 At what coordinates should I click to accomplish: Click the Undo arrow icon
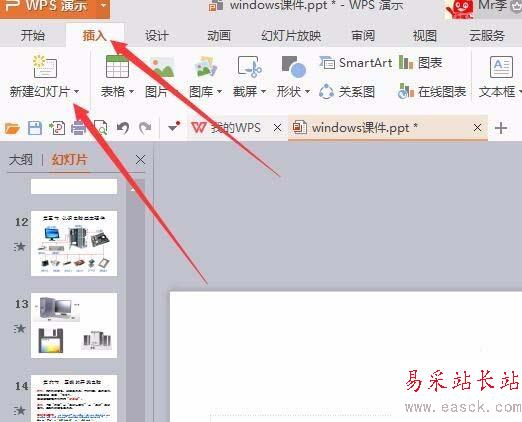pos(123,128)
